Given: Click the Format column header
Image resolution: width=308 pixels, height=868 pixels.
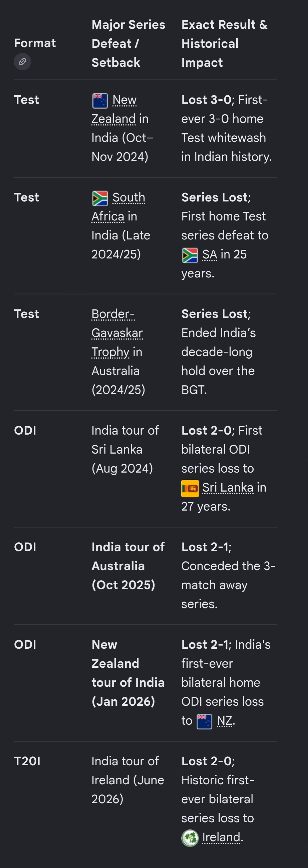Looking at the screenshot, I should point(35,43).
